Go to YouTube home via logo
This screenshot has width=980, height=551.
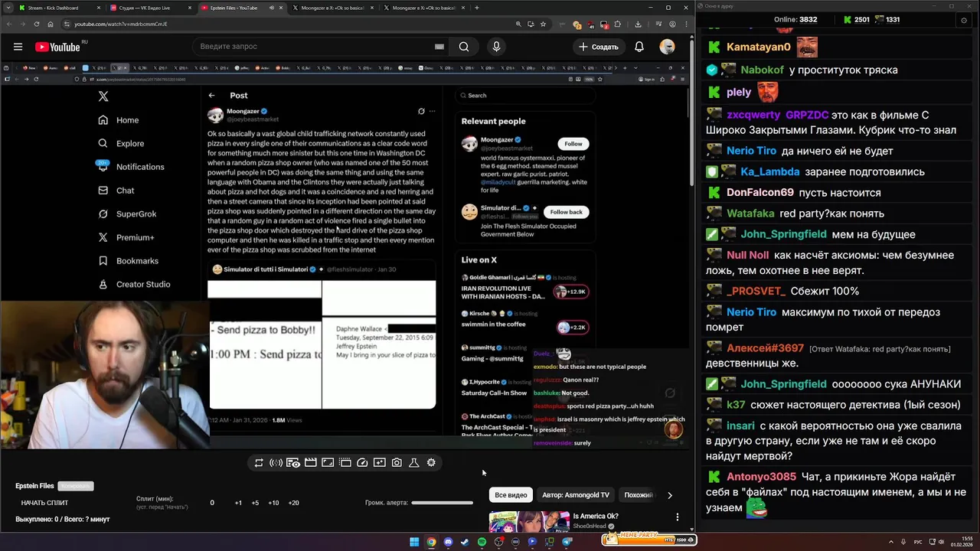point(57,47)
